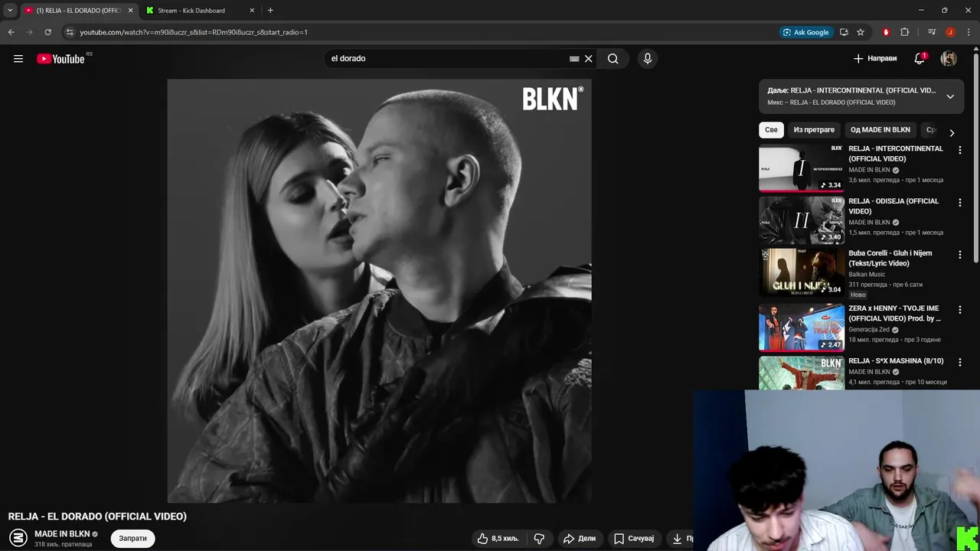Reload the current page

(47, 32)
